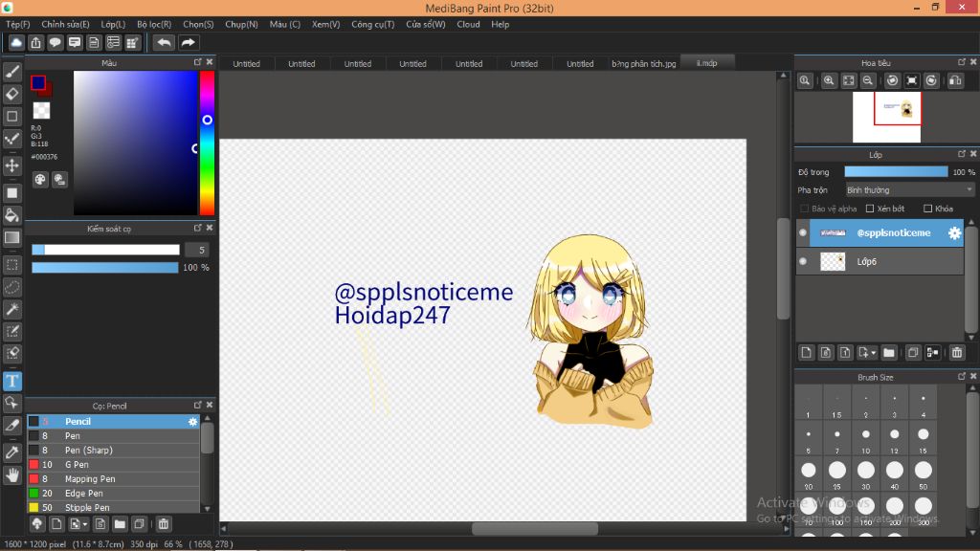
Task: Open the Pha trộn blend mode dropdown
Action: click(909, 190)
